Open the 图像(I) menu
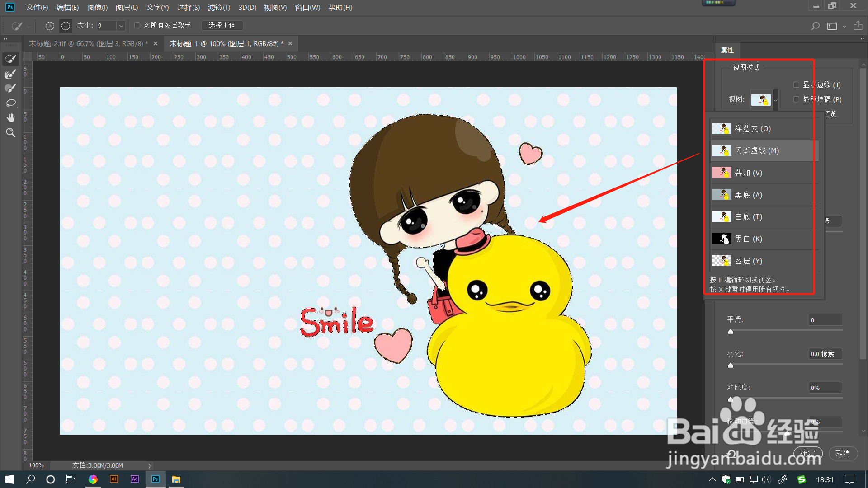The width and height of the screenshot is (868, 488). (x=97, y=7)
